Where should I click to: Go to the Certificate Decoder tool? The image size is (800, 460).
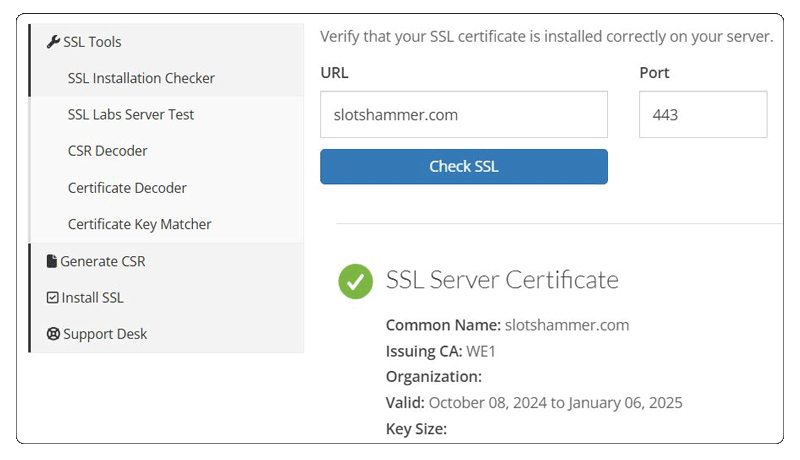[127, 188]
